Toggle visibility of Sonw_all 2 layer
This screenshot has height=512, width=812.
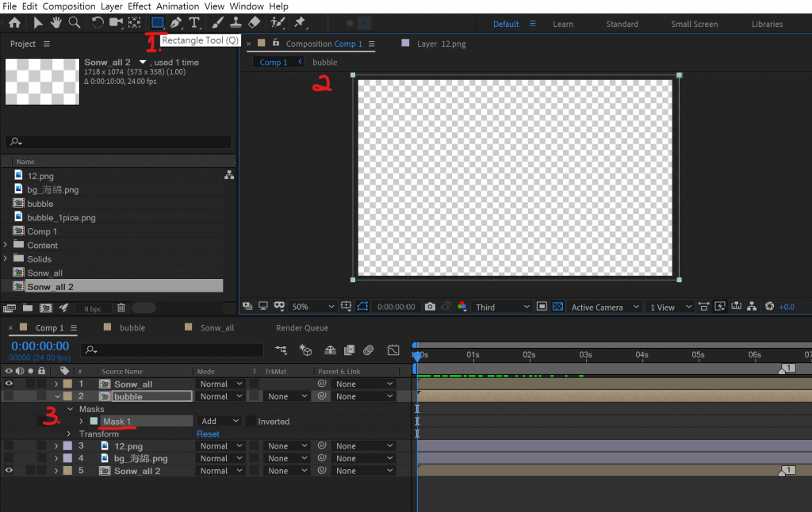pos(10,471)
